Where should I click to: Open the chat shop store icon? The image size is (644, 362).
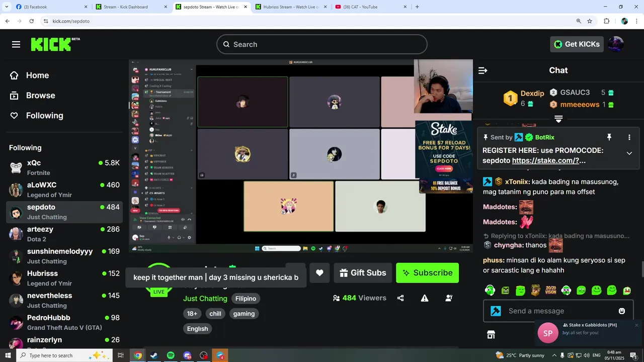pyautogui.click(x=491, y=335)
